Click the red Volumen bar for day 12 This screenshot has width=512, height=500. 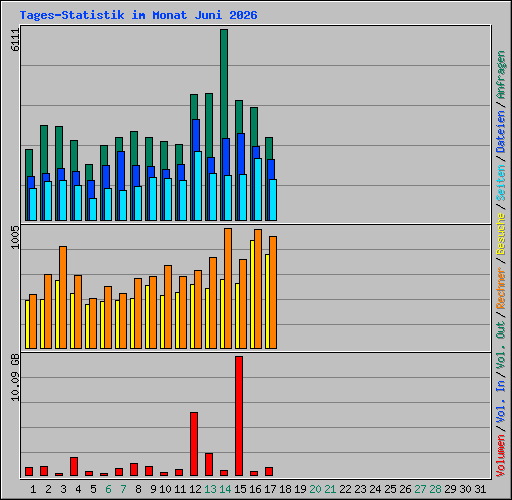[194, 444]
